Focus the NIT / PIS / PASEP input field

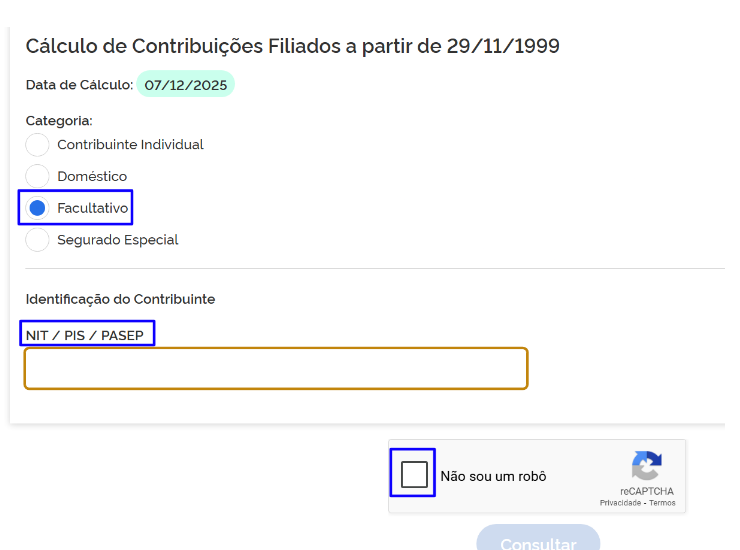coord(275,368)
